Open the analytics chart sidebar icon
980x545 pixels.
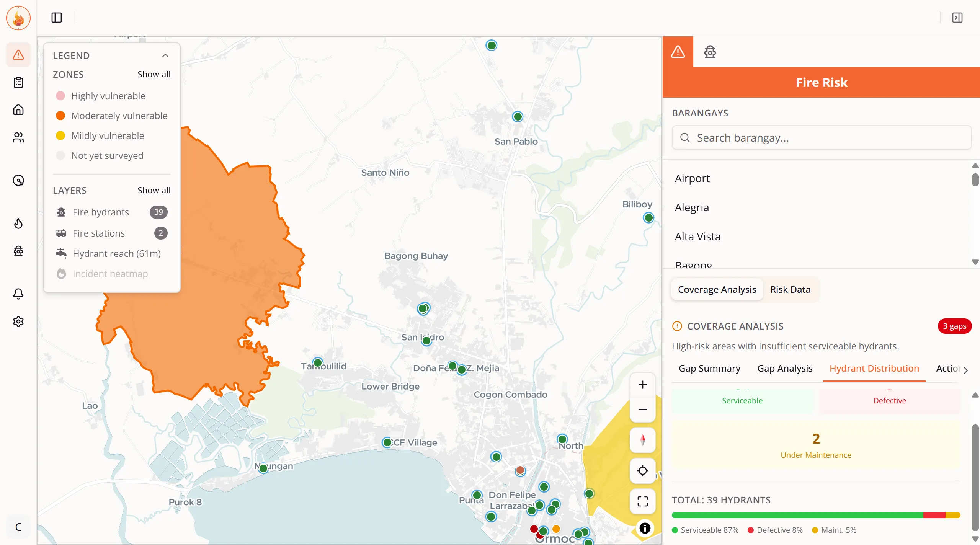coord(18,180)
